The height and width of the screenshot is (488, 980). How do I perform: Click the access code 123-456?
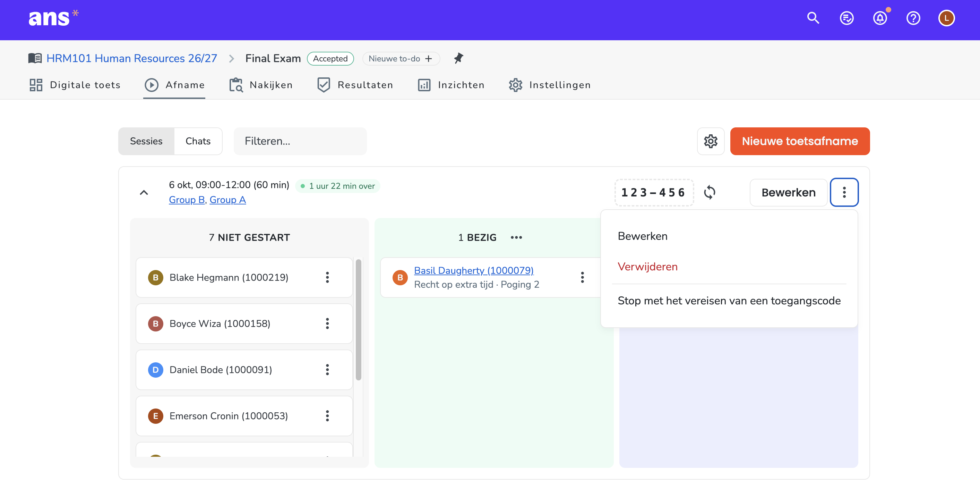click(654, 193)
